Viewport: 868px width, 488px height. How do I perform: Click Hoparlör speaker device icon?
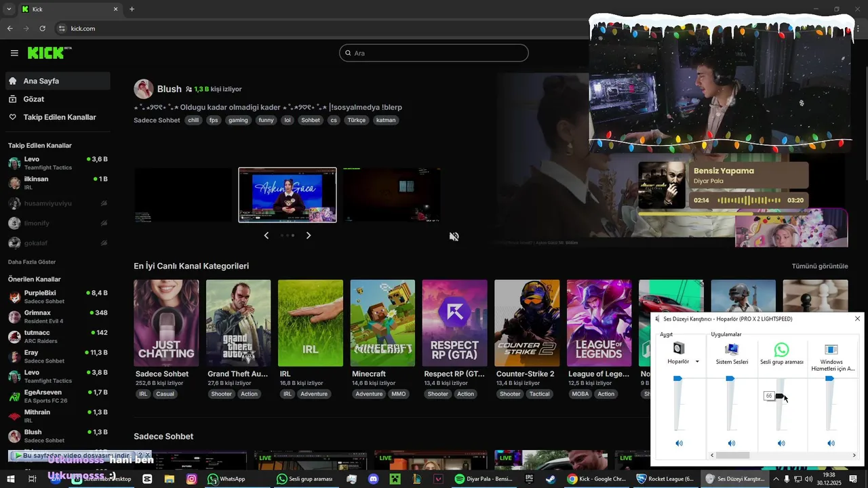tap(679, 348)
